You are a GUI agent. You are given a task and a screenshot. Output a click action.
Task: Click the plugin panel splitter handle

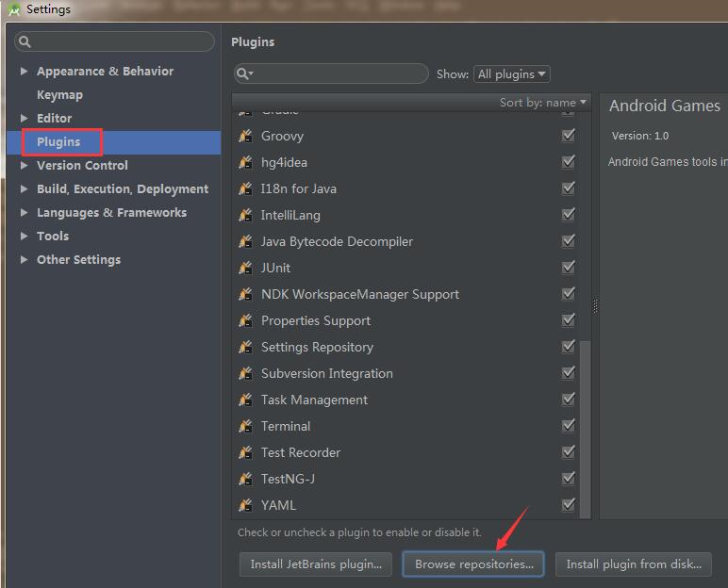(596, 306)
